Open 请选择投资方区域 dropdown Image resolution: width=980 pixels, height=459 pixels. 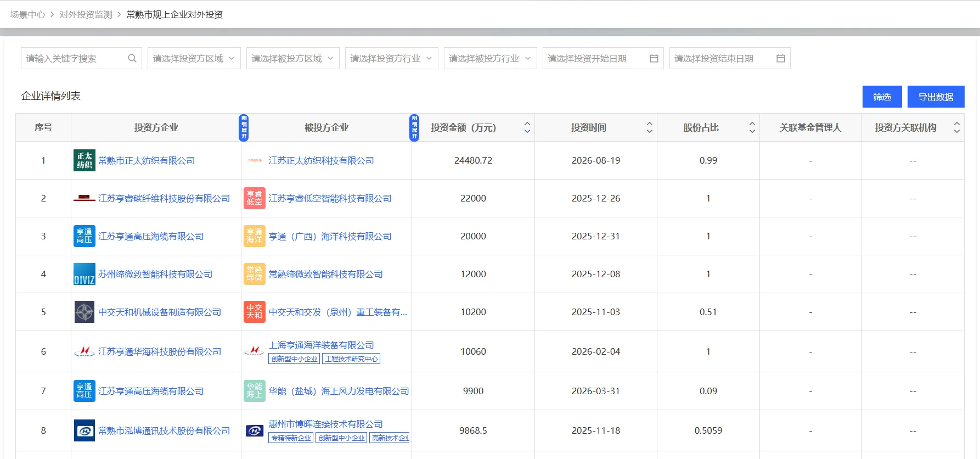point(194,58)
